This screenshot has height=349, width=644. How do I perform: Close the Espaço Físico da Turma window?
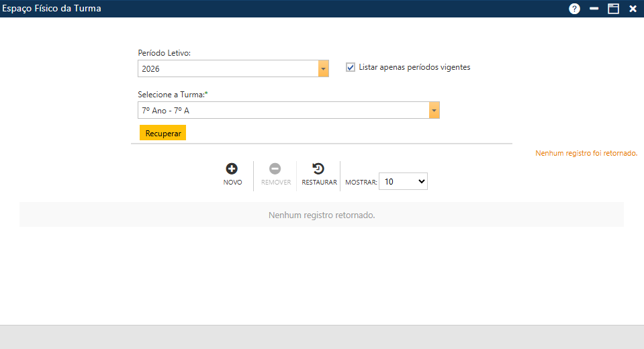[633, 9]
